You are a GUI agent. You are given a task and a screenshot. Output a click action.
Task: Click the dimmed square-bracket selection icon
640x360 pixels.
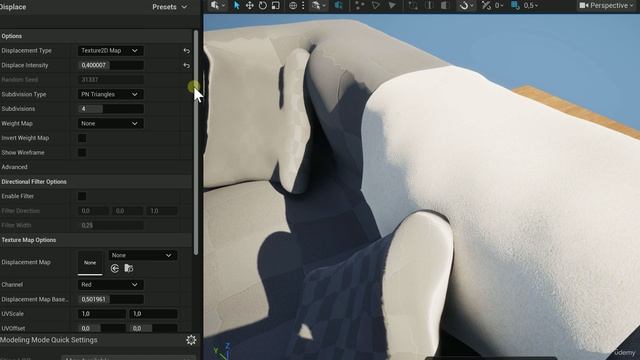click(x=413, y=6)
